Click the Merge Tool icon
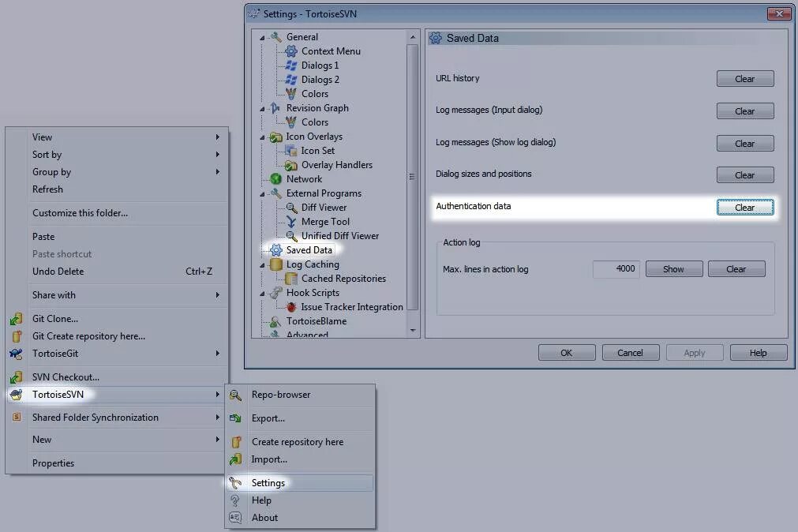The width and height of the screenshot is (798, 532). [291, 222]
